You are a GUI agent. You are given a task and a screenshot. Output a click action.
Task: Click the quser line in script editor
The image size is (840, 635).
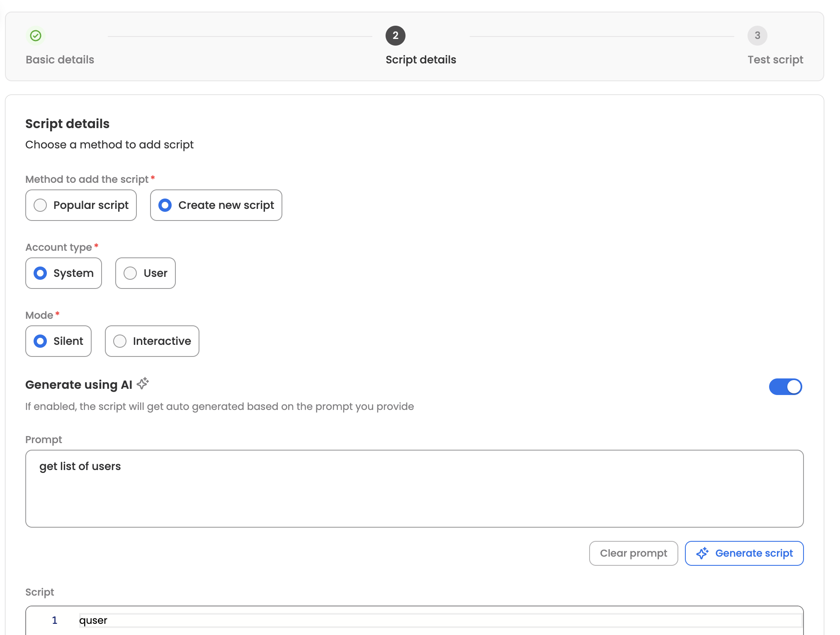[x=93, y=620]
